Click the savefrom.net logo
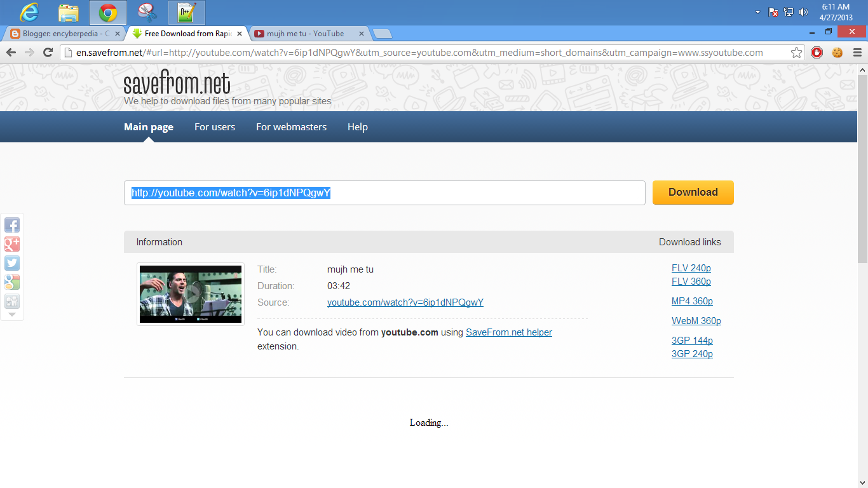 point(177,83)
